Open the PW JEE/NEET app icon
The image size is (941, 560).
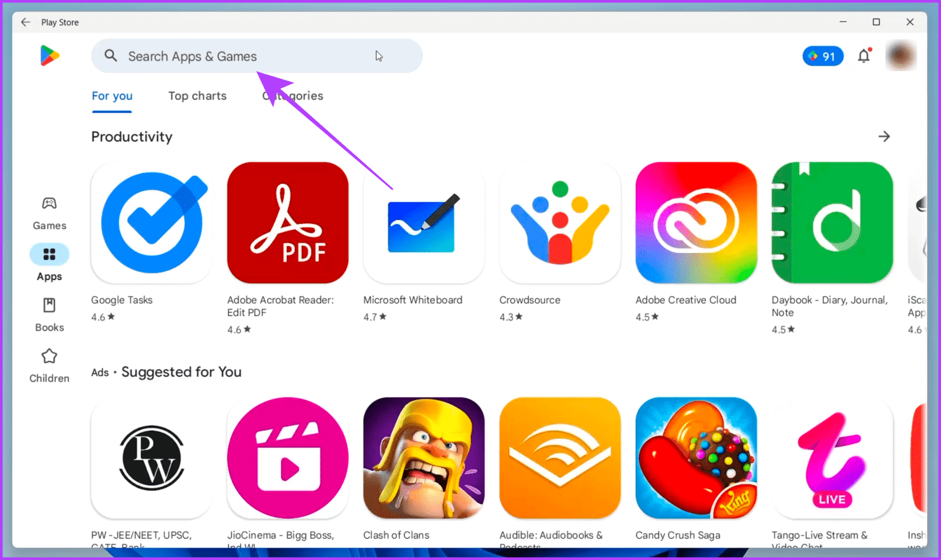[151, 458]
